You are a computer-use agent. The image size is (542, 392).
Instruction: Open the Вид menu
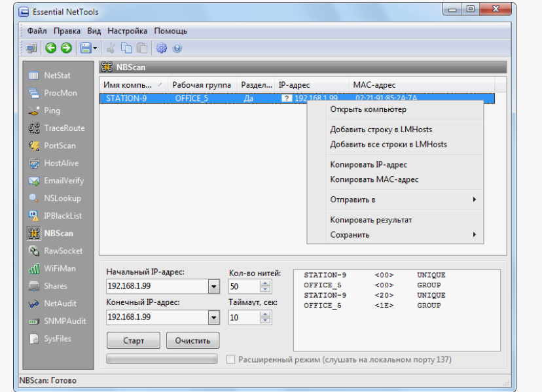pyautogui.click(x=94, y=31)
